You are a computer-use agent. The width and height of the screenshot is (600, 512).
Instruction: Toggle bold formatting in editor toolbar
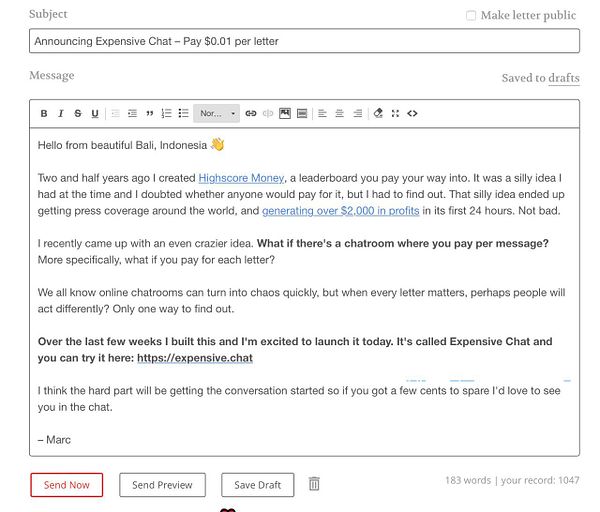point(44,113)
